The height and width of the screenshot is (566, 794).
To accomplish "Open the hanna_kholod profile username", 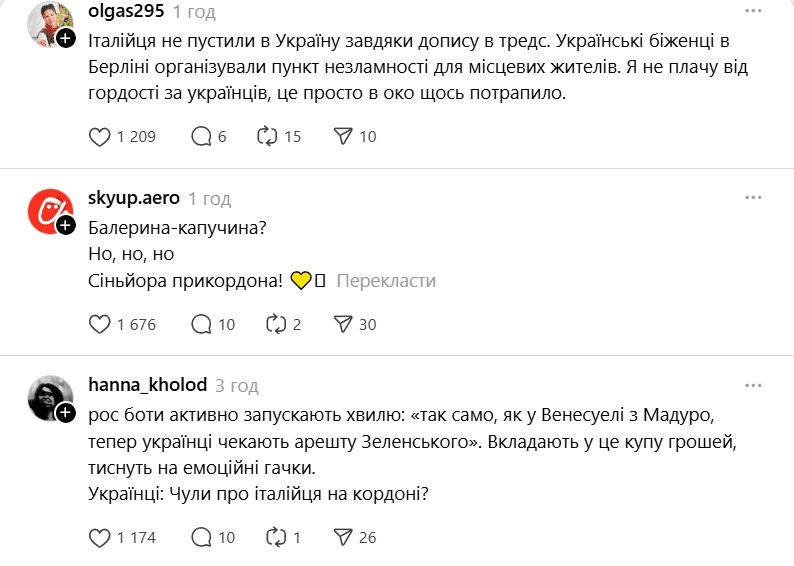I will [x=147, y=385].
